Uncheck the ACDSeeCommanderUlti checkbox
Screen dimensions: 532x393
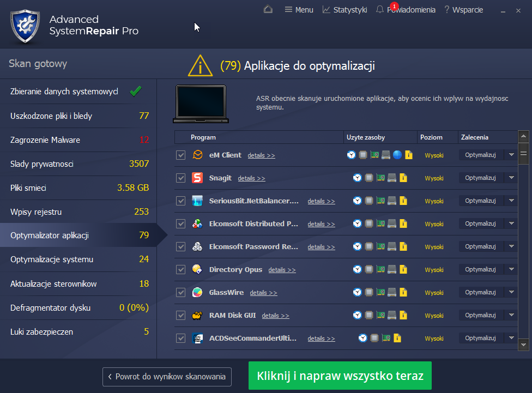(180, 338)
